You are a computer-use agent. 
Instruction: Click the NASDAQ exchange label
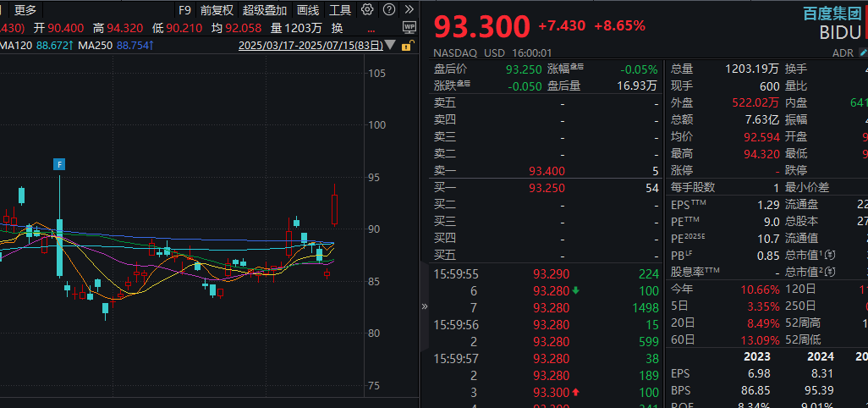coord(456,53)
